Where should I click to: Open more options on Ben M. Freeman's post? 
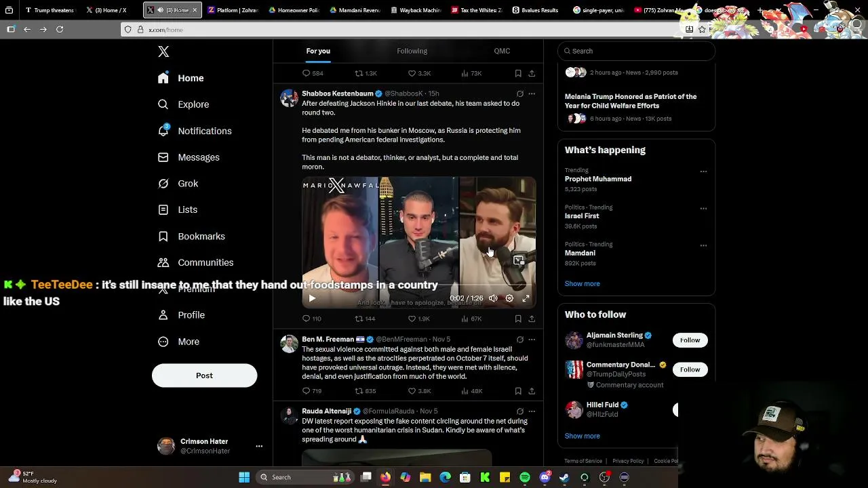[x=532, y=340]
